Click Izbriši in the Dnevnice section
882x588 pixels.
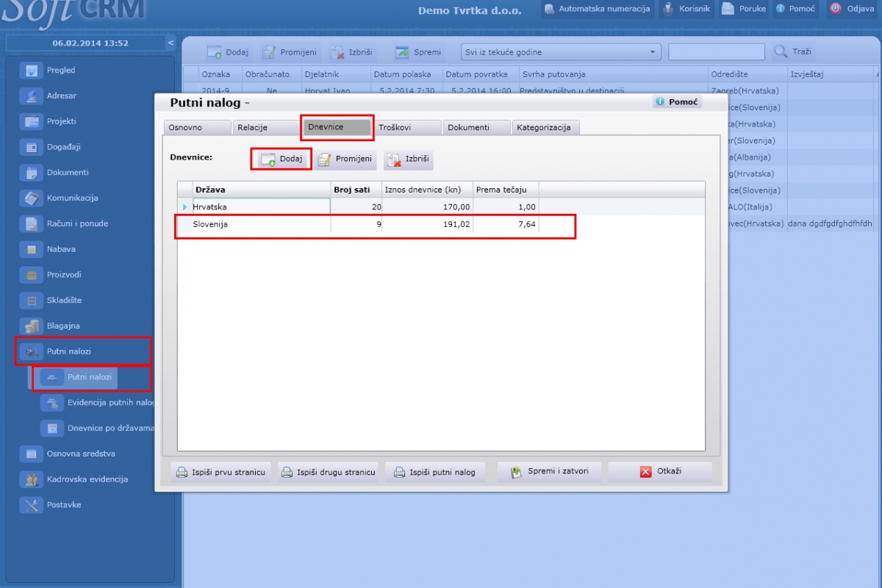pos(409,159)
